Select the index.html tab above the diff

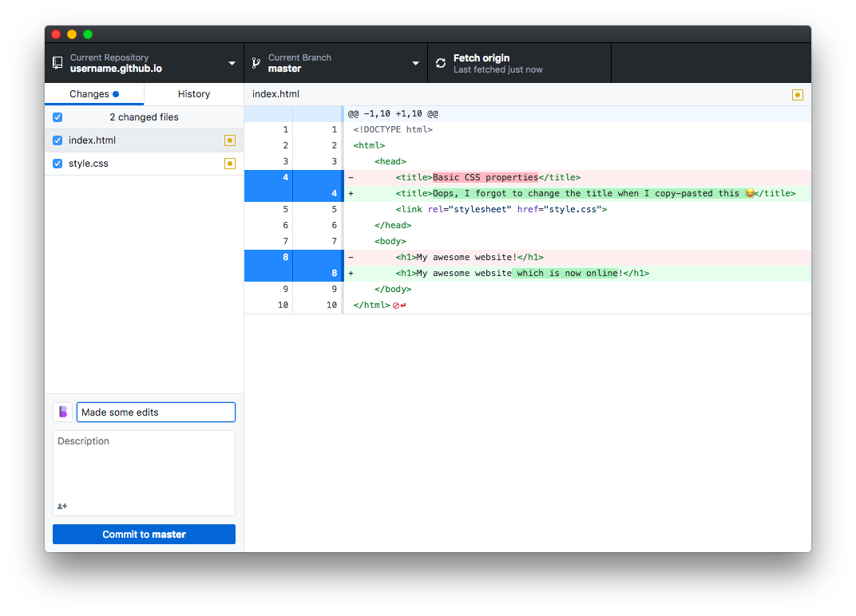[x=275, y=93]
